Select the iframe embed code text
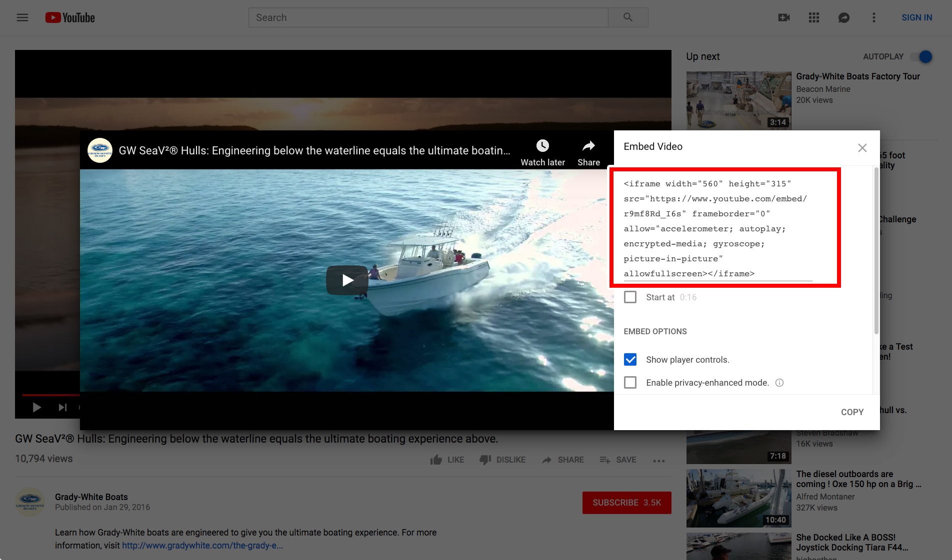This screenshot has width=952, height=560. [x=718, y=229]
